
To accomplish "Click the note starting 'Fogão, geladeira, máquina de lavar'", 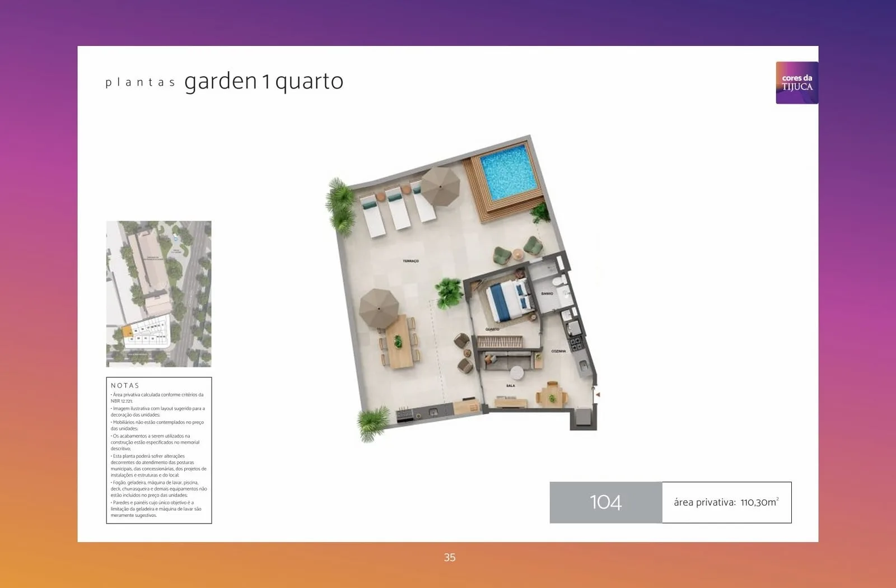I will (158, 489).
